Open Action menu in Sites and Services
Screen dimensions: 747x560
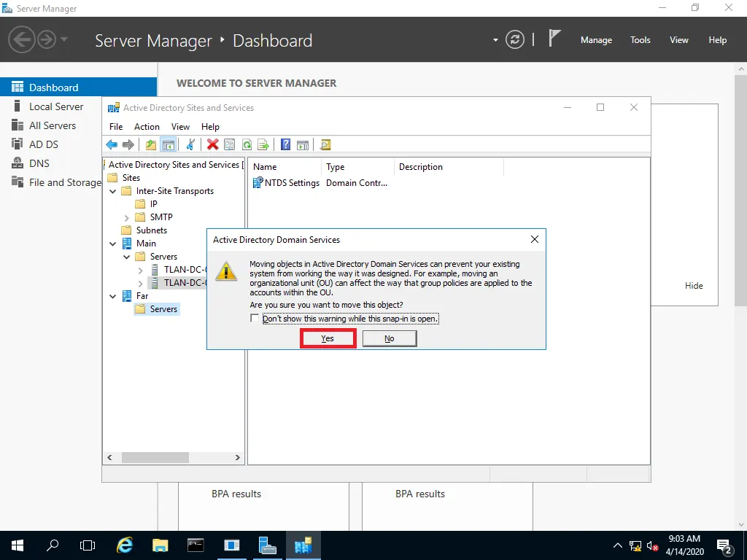[147, 127]
